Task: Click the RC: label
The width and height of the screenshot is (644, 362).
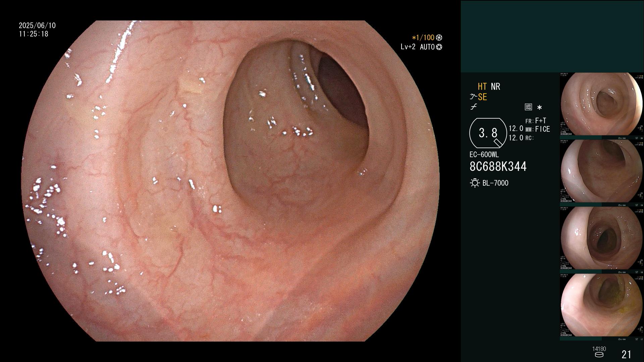Action: [x=529, y=138]
